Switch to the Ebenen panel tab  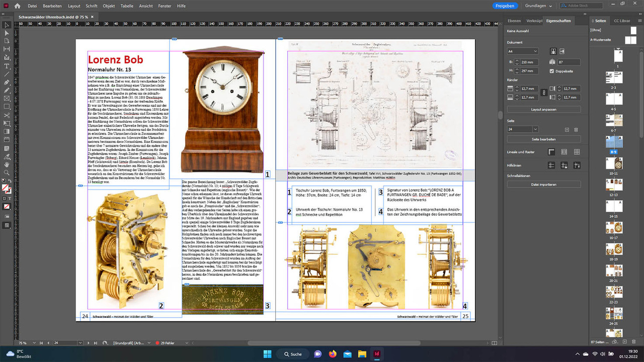tap(514, 21)
